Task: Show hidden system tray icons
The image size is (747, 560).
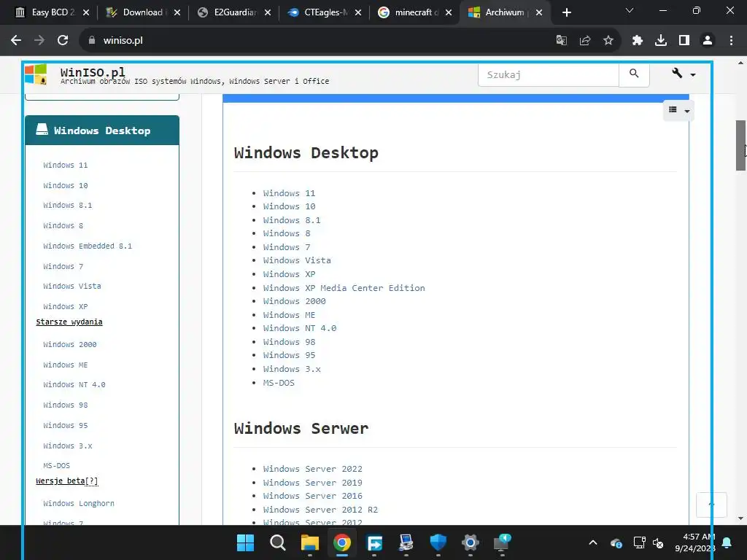Action: pyautogui.click(x=592, y=542)
